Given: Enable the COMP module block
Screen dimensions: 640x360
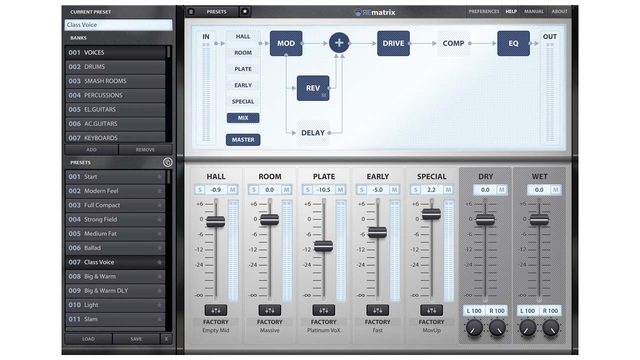Looking at the screenshot, I should pos(453,43).
